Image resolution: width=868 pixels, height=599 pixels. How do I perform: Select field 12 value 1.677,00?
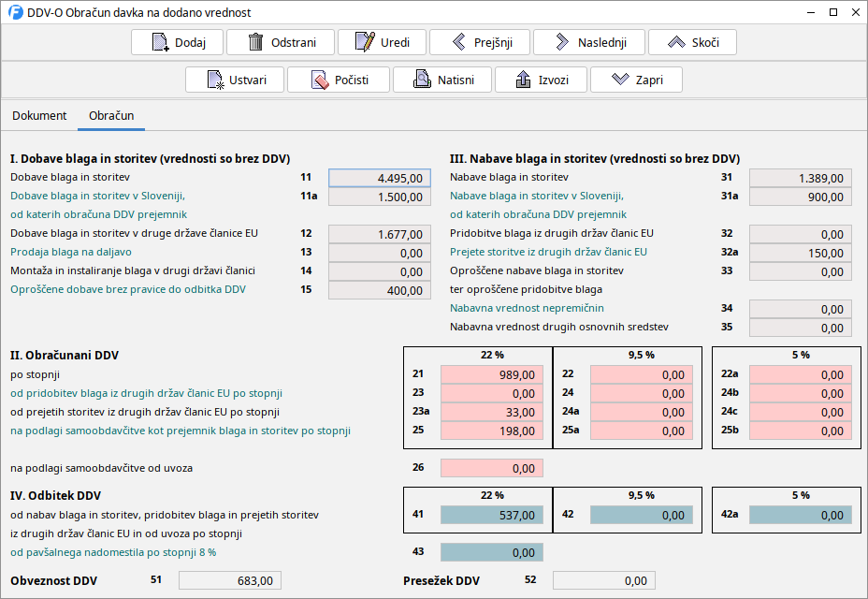pyautogui.click(x=380, y=234)
